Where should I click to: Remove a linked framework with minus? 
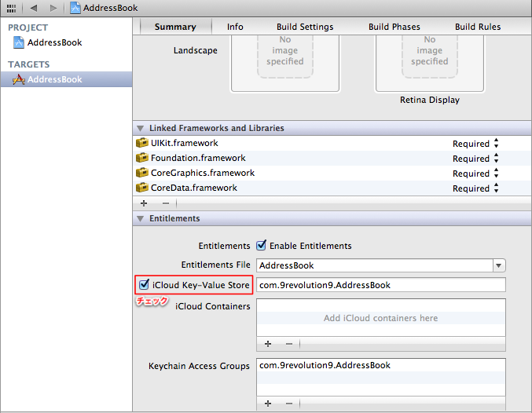[166, 203]
